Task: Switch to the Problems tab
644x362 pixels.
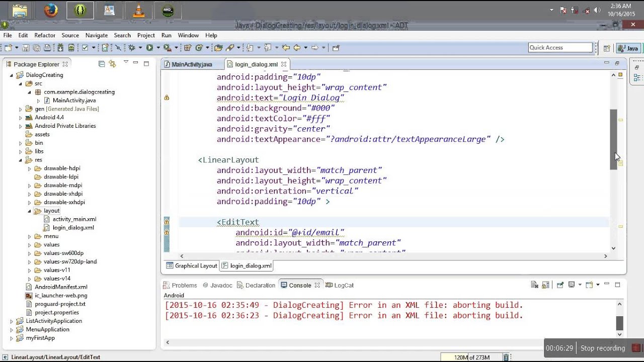Action: (180, 285)
